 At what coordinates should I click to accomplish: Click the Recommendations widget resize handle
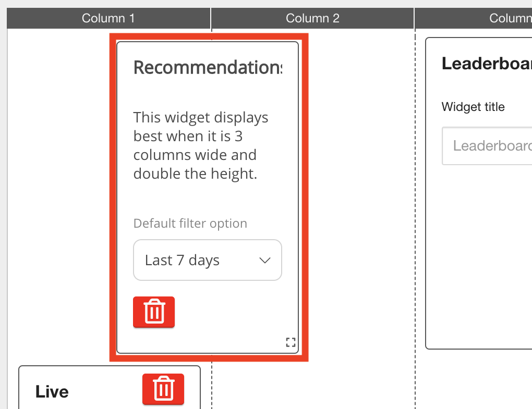tap(291, 342)
